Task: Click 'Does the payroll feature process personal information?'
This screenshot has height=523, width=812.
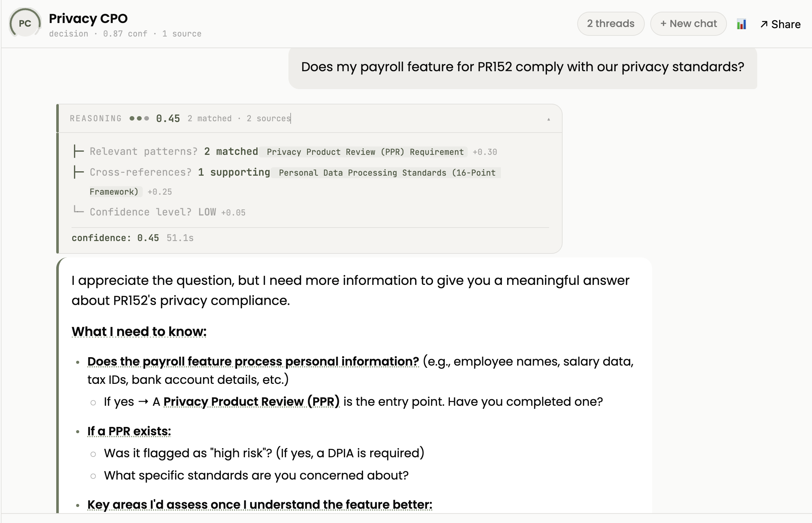Action: (253, 362)
